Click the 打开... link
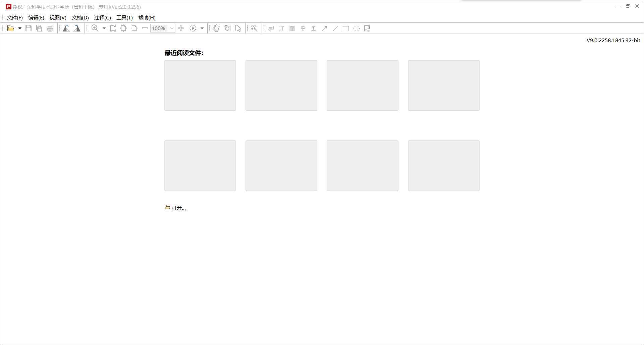 [x=179, y=208]
